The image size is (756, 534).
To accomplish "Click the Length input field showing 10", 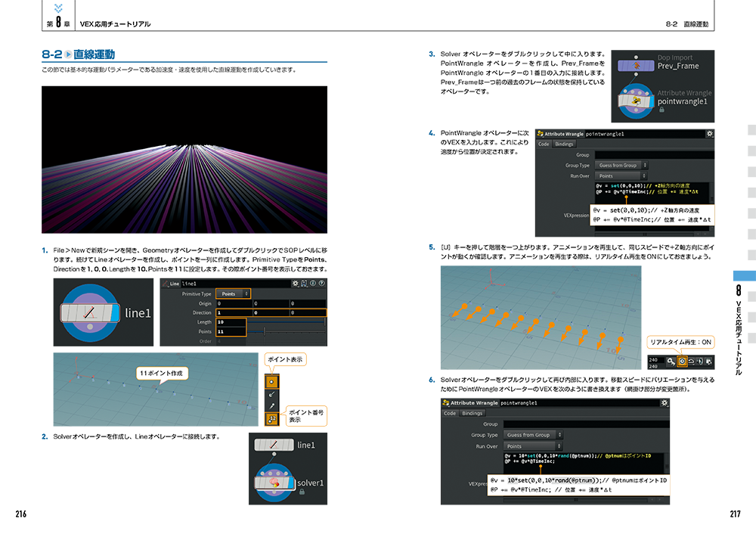I will point(231,321).
